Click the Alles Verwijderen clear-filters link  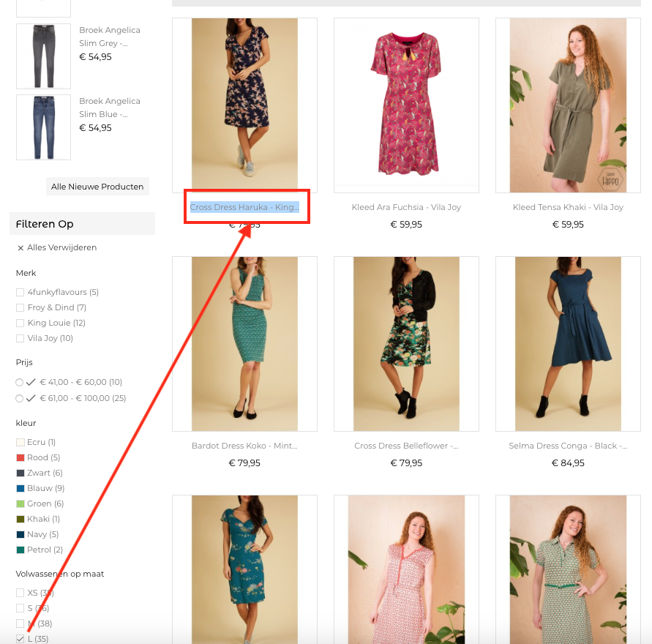(x=62, y=248)
